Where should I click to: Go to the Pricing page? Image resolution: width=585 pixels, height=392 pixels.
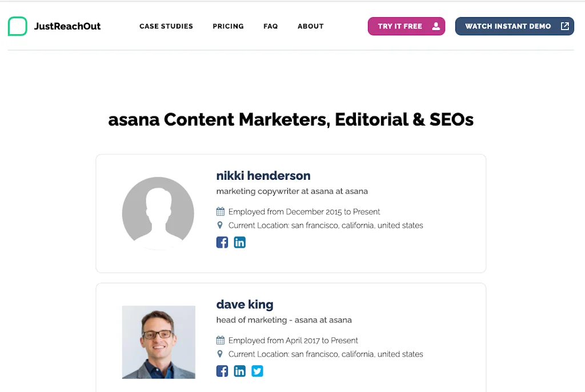(x=228, y=26)
